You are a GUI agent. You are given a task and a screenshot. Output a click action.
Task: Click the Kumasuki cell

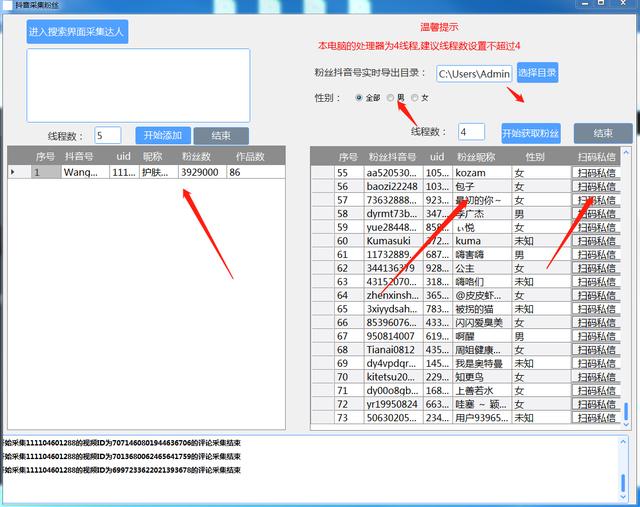[393, 241]
